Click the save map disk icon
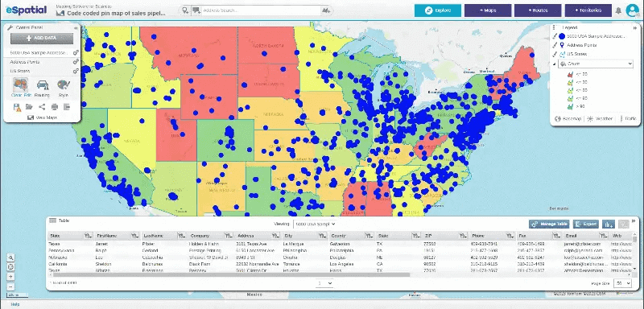644x309 pixels. pos(17,107)
